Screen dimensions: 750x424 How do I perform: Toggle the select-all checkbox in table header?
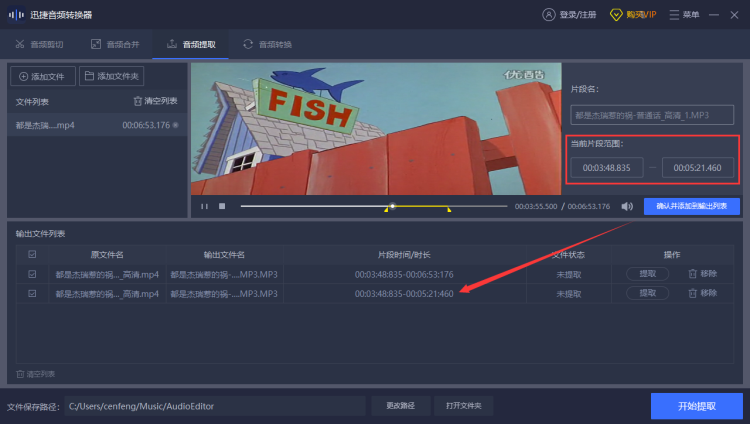pyautogui.click(x=32, y=254)
